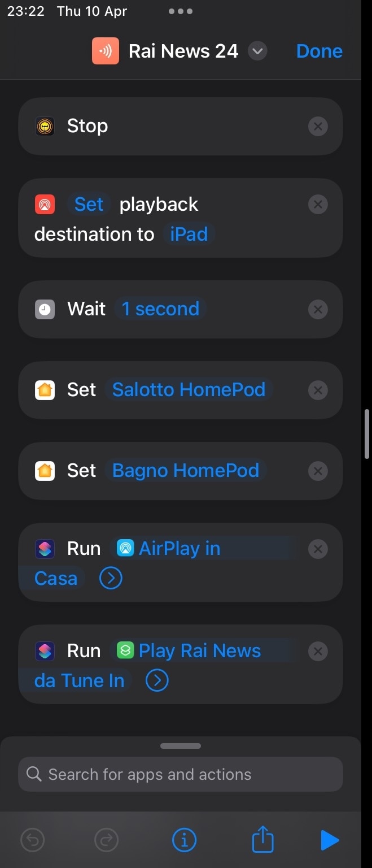This screenshot has height=868, width=372.
Task: Edit the 1 second wait duration
Action: click(161, 309)
